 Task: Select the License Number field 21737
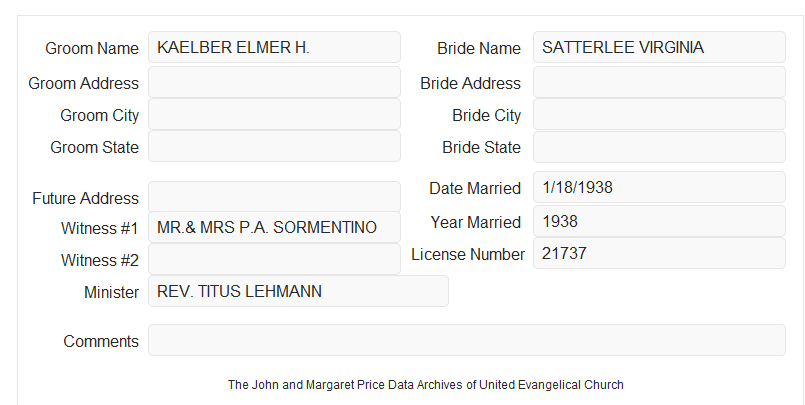659,253
